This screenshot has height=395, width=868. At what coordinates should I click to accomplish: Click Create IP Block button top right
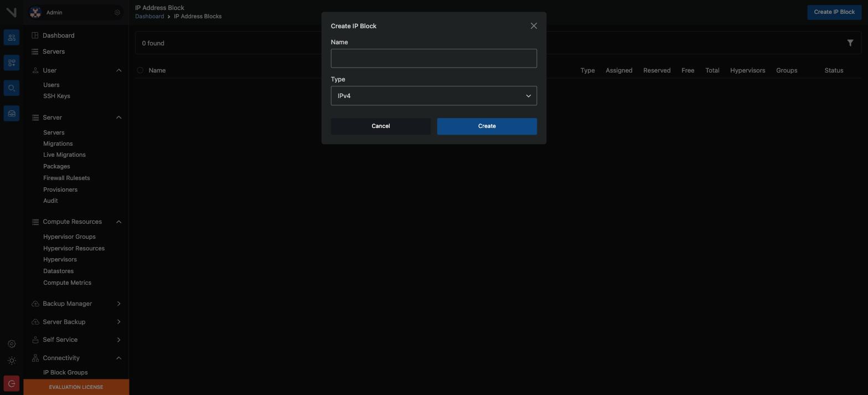point(834,12)
